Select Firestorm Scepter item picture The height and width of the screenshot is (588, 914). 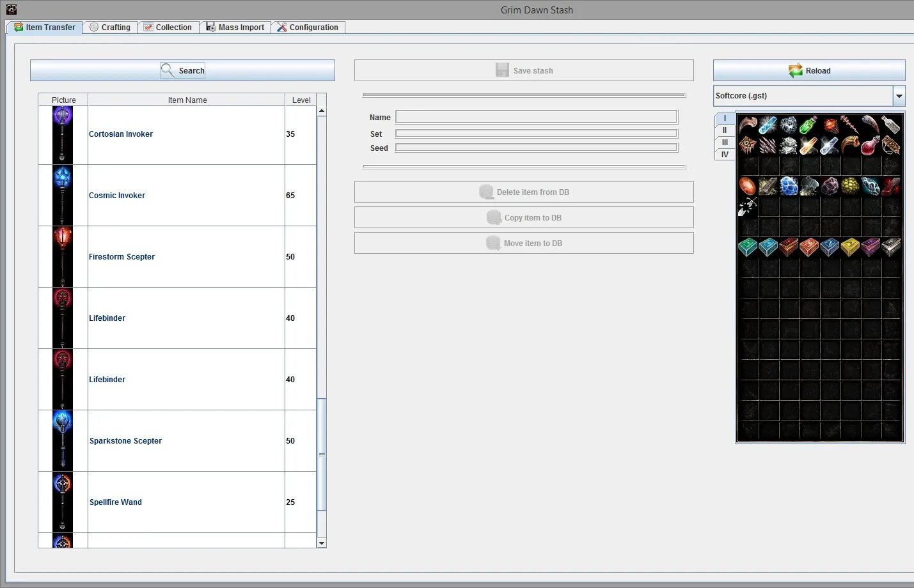tap(63, 256)
